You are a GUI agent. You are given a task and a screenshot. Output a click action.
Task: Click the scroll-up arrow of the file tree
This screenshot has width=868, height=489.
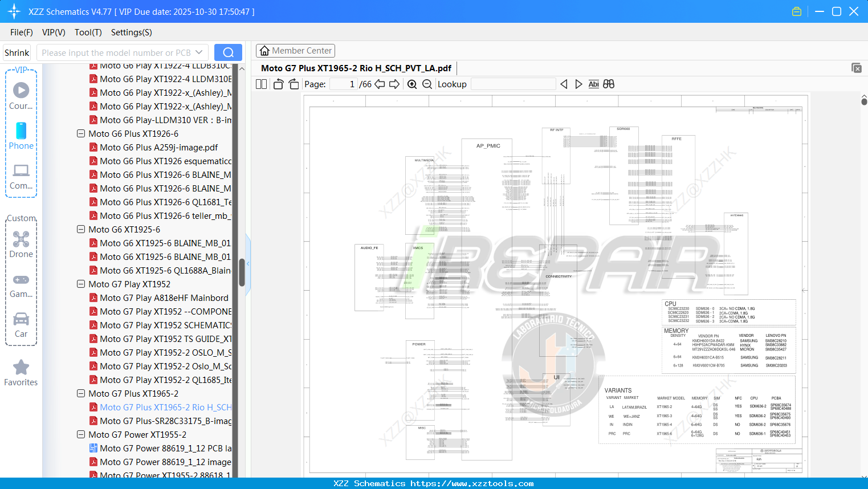[242, 68]
